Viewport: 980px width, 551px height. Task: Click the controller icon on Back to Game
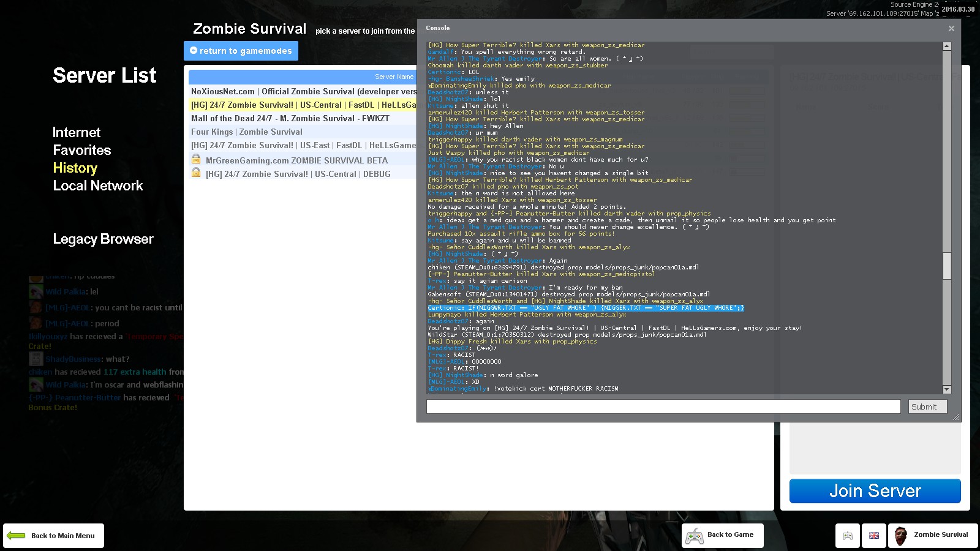(x=694, y=536)
